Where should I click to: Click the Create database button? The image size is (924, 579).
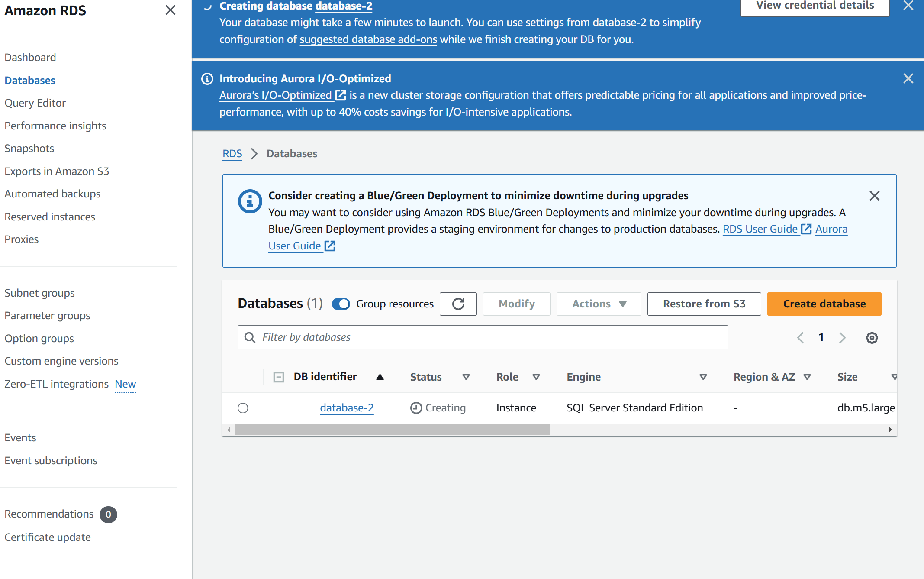point(824,304)
